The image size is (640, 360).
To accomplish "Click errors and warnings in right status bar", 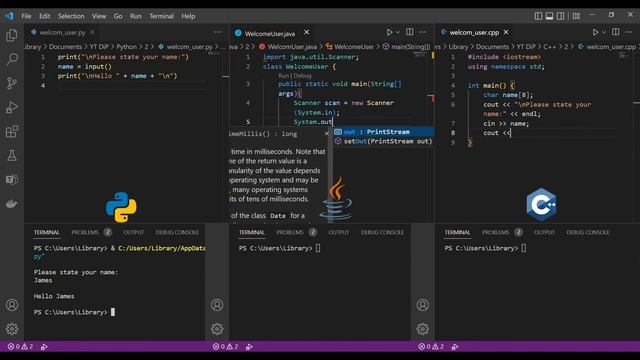I will [431, 347].
